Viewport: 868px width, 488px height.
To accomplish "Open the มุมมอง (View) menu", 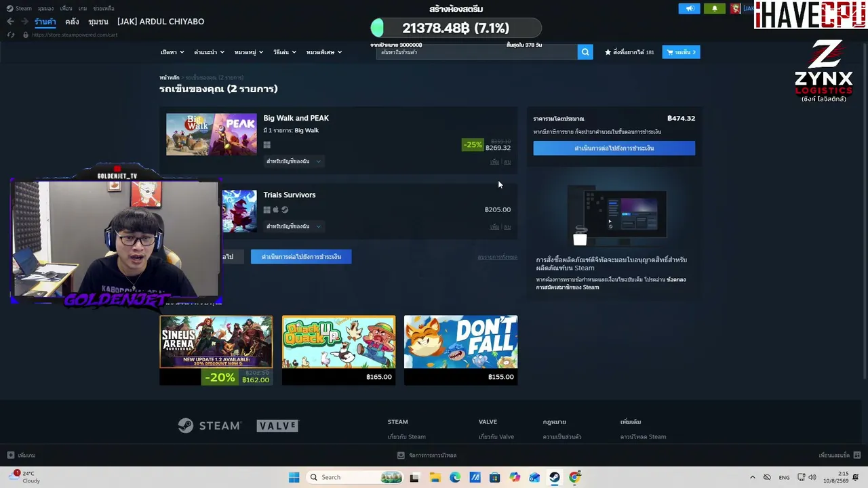I will (45, 9).
